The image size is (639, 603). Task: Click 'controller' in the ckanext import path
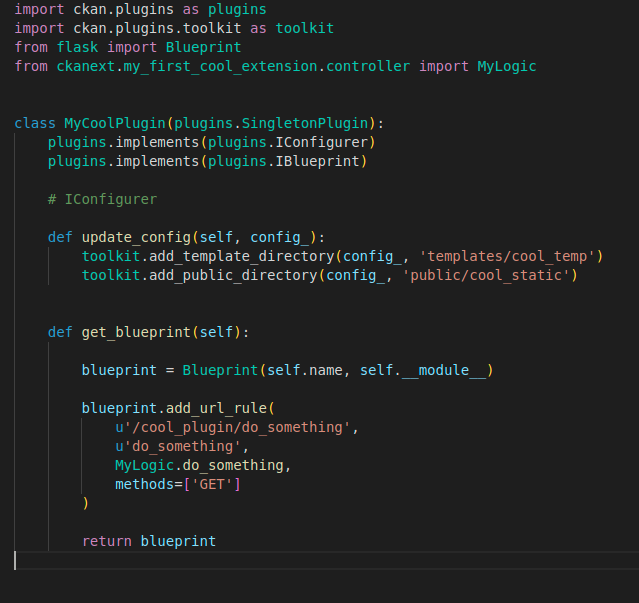[368, 66]
